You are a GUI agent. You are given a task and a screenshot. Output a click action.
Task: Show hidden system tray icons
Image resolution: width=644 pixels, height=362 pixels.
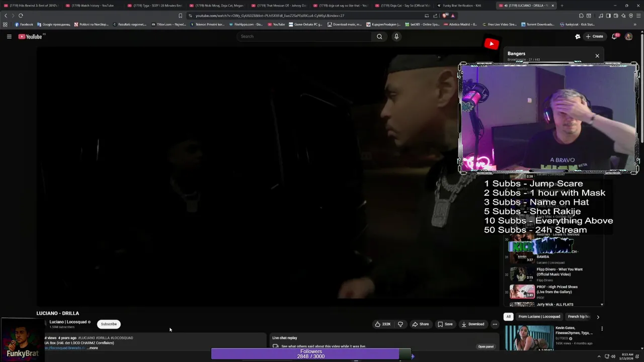[599, 356]
